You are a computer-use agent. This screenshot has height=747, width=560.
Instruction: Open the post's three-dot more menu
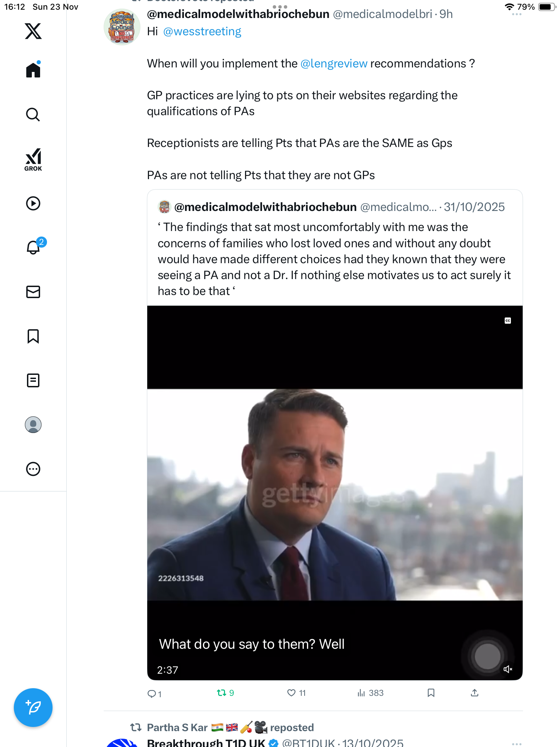[516, 15]
